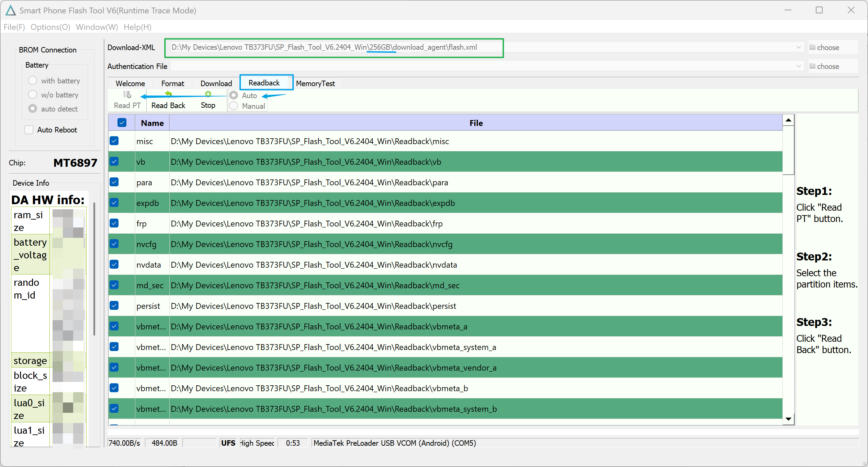868x467 pixels.
Task: Expand the Download-XML path dropdown
Action: [799, 47]
